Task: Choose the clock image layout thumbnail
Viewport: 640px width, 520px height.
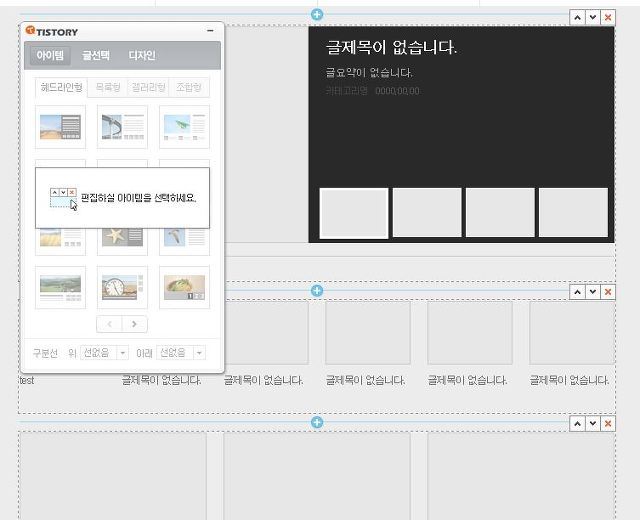Action: click(x=122, y=288)
